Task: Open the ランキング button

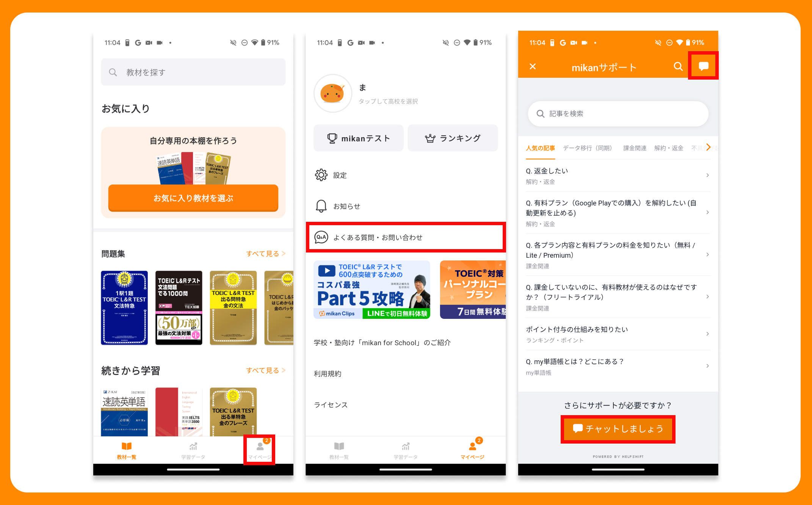Action: coord(453,138)
